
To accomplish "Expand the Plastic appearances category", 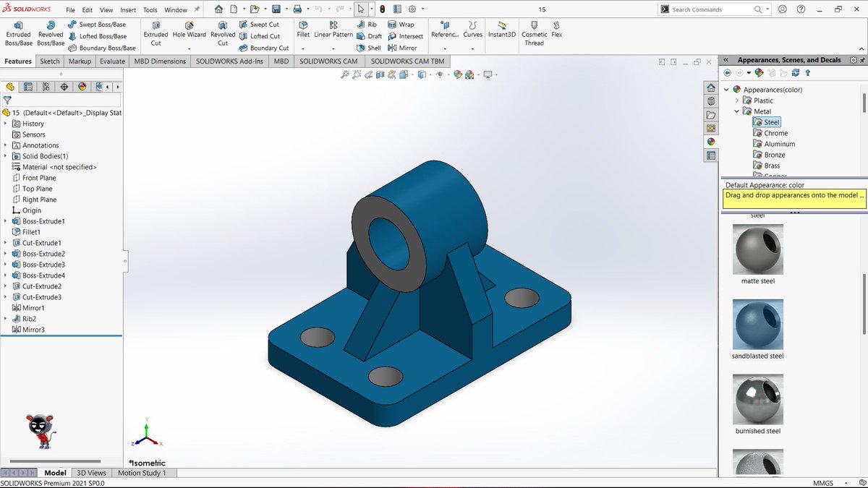I will coord(736,100).
